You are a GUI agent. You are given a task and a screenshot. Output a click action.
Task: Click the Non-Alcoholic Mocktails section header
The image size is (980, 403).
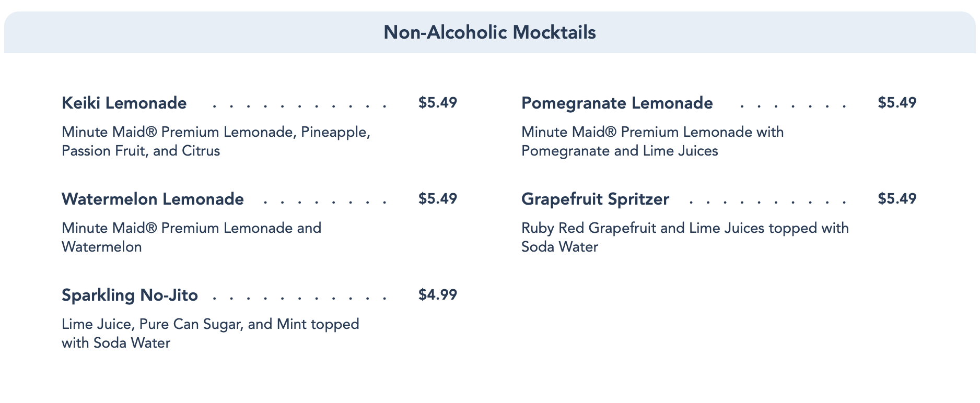[489, 32]
